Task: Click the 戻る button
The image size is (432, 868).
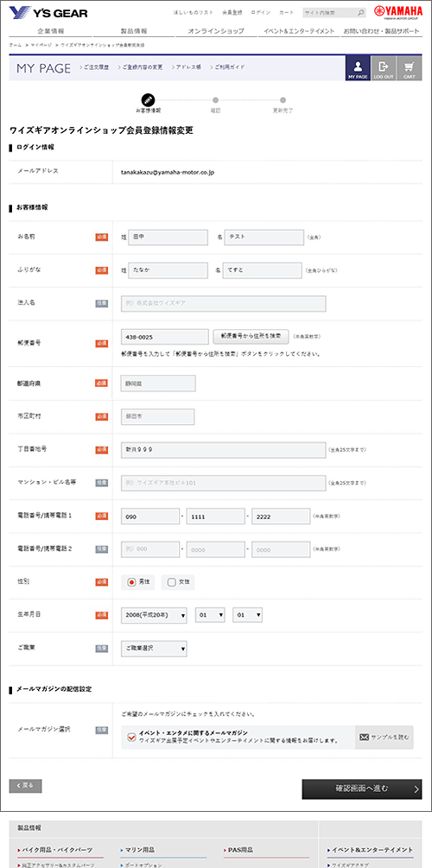Action: coord(25,785)
